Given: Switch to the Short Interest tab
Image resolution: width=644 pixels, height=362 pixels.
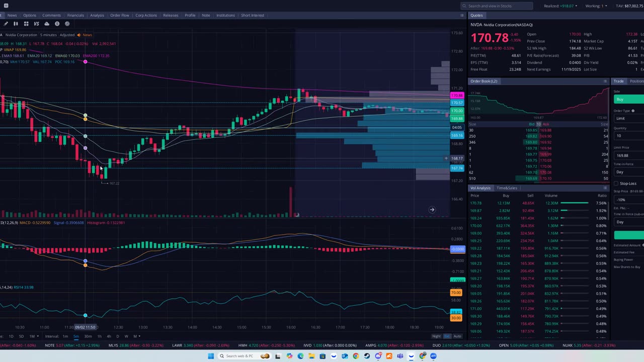Looking at the screenshot, I should tap(253, 15).
